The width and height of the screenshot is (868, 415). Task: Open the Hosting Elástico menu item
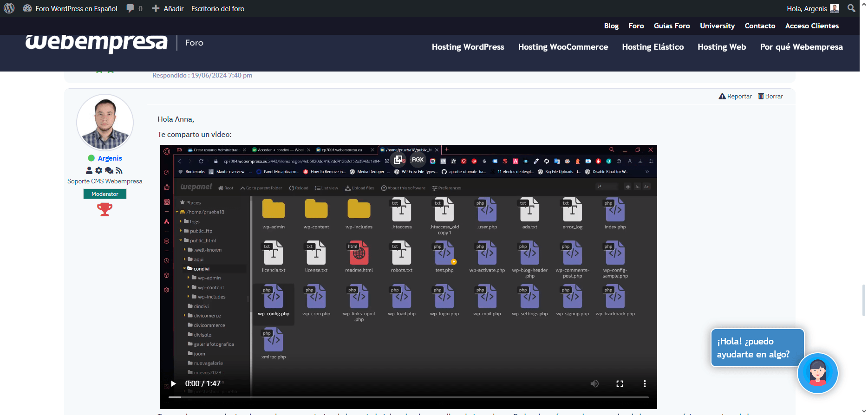(653, 47)
